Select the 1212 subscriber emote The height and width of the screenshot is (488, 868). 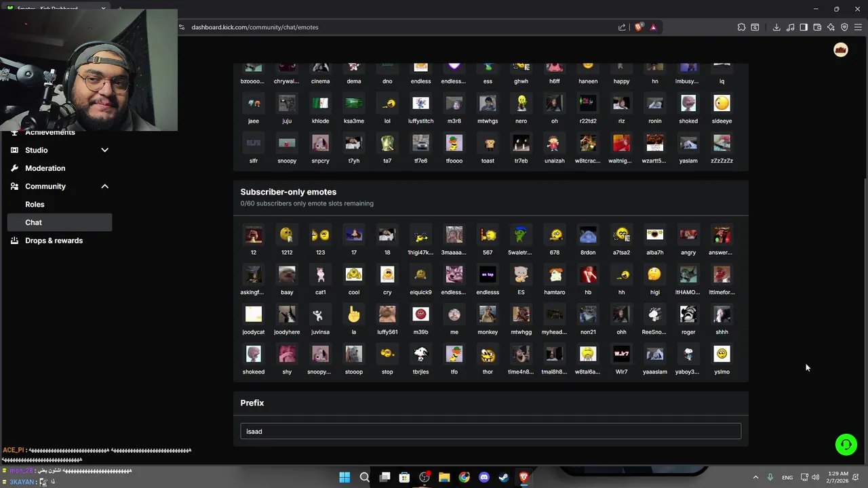(x=287, y=235)
